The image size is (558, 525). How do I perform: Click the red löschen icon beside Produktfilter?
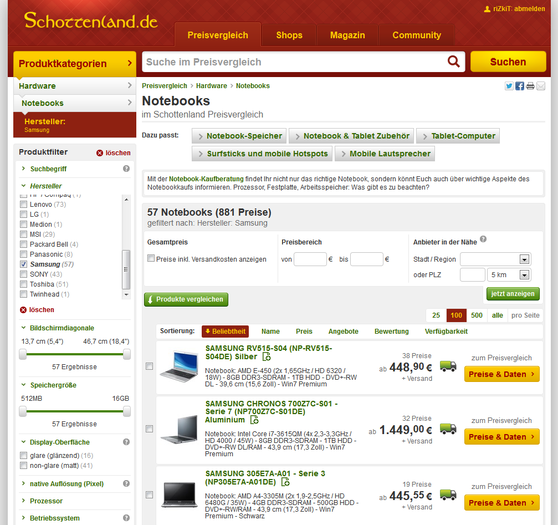pos(100,153)
